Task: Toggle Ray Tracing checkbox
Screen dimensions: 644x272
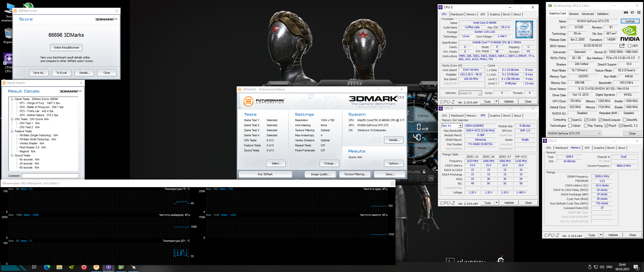Action: point(586,126)
